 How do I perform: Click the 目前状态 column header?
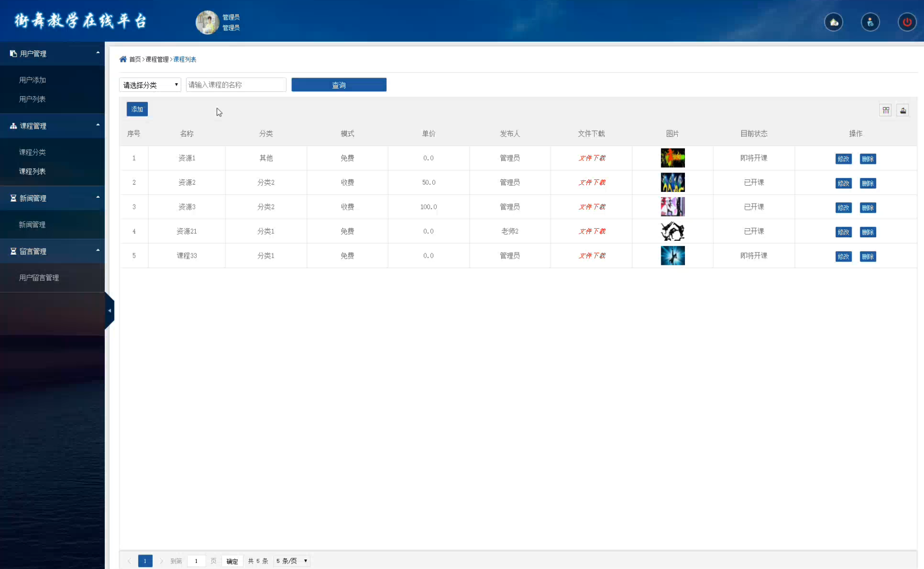pyautogui.click(x=753, y=133)
